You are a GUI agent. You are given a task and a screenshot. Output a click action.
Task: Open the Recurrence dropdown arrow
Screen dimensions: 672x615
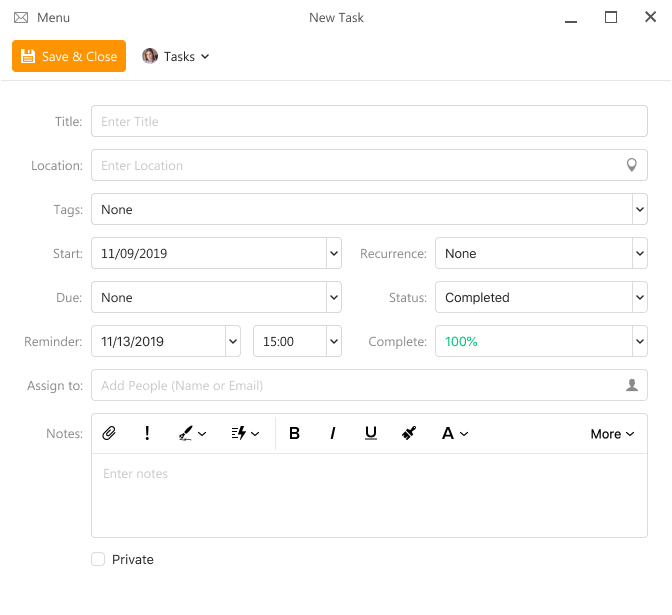tap(640, 253)
